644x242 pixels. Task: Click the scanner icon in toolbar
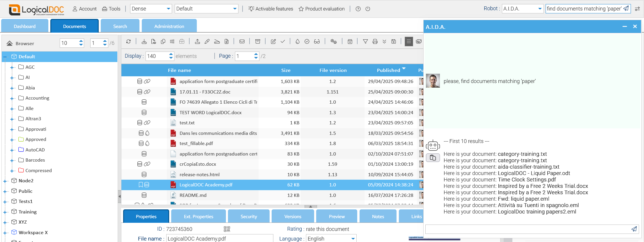[x=217, y=42]
